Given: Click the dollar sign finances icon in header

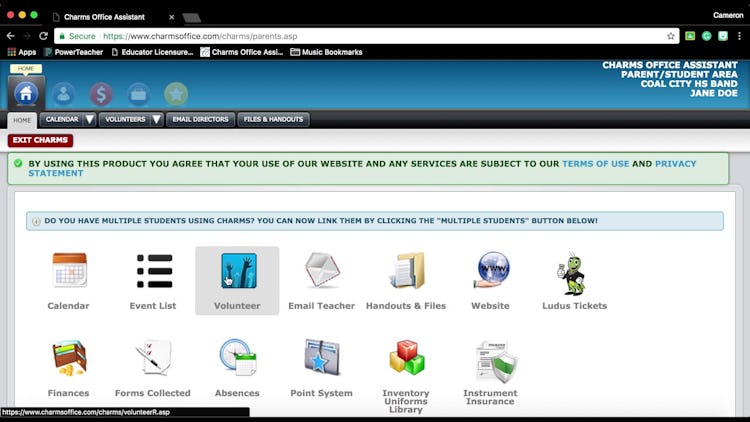Looking at the screenshot, I should tap(101, 94).
